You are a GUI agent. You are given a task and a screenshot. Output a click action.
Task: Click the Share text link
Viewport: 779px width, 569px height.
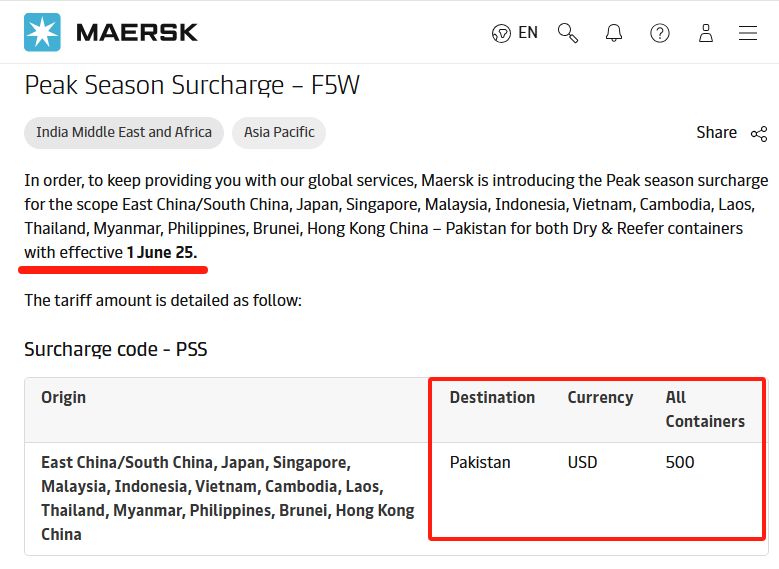716,133
